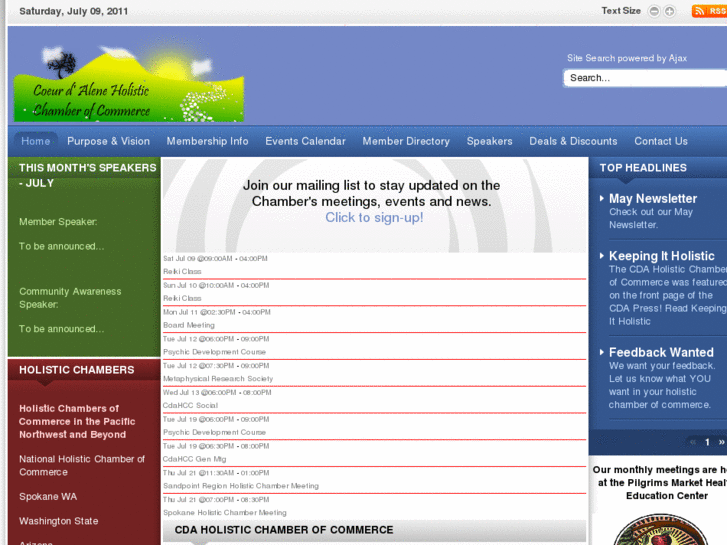Open the Speakers menu item

coord(490,141)
